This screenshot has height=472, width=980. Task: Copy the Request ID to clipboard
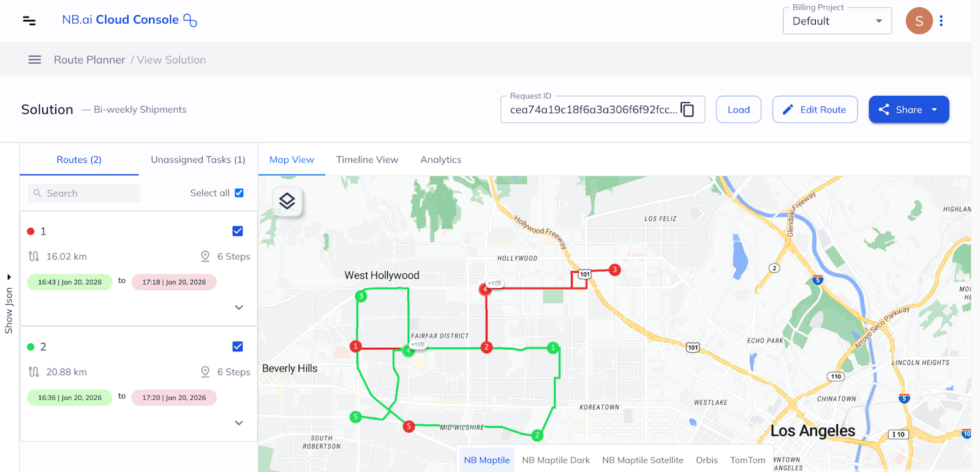coord(687,110)
